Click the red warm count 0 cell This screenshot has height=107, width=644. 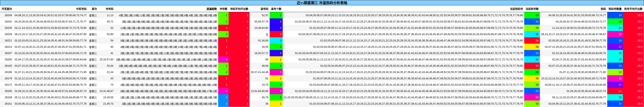click(x=276, y=34)
